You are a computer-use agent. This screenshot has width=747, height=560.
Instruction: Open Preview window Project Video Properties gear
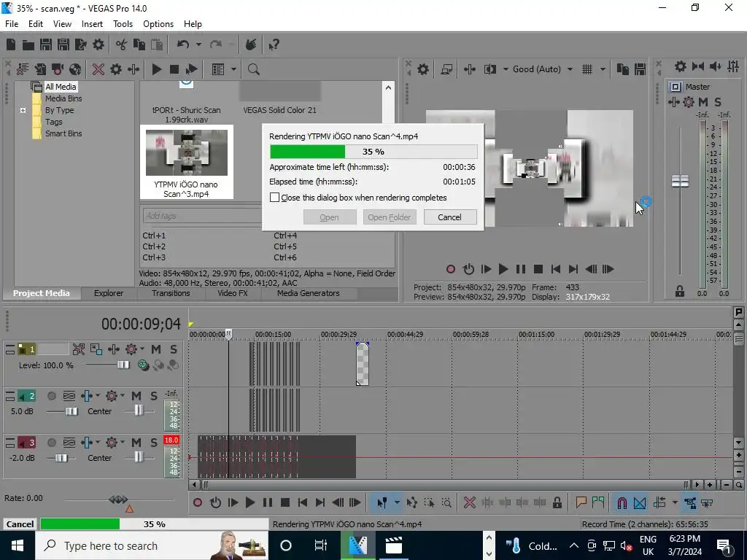point(422,69)
